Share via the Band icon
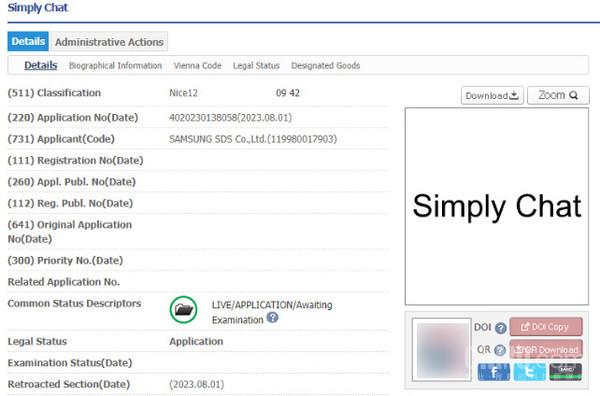This screenshot has height=396, width=600. 566,372
